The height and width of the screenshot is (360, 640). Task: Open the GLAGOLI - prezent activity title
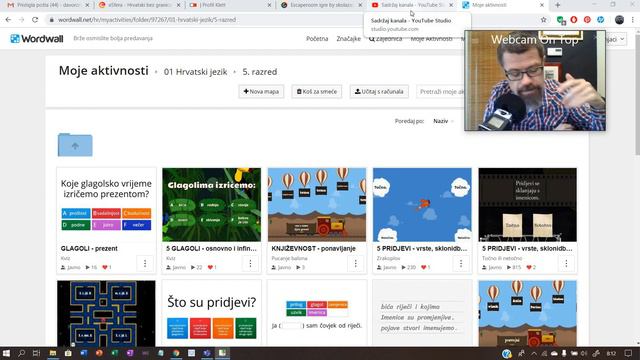tap(89, 249)
